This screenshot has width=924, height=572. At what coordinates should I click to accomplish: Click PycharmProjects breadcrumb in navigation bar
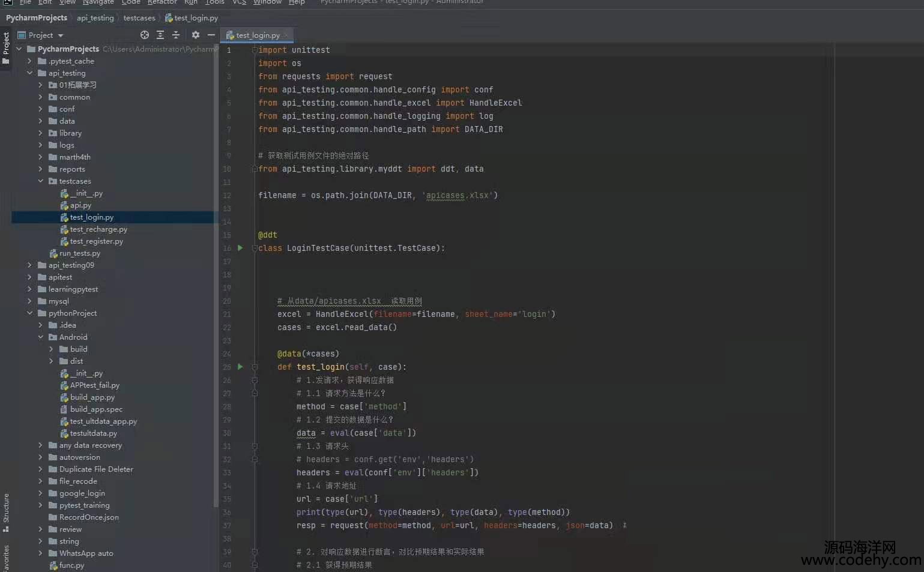37,18
